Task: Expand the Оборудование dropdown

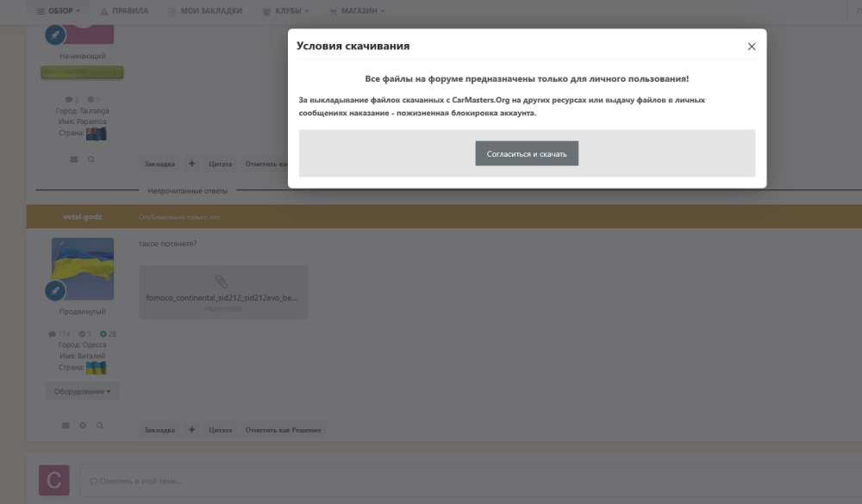Action: coord(83,391)
